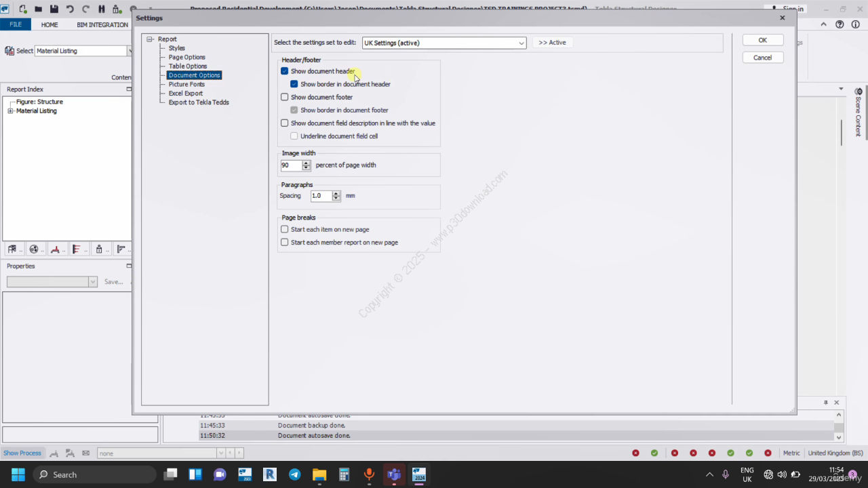The height and width of the screenshot is (488, 868).
Task: Click the OK button
Action: tap(762, 40)
